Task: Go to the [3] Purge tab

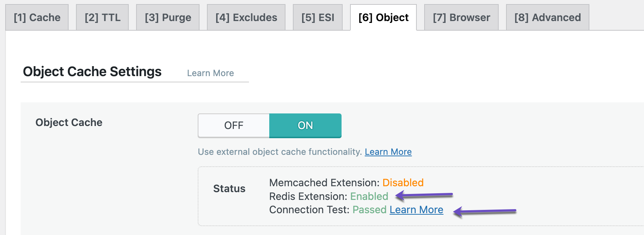Action: pyautogui.click(x=168, y=17)
